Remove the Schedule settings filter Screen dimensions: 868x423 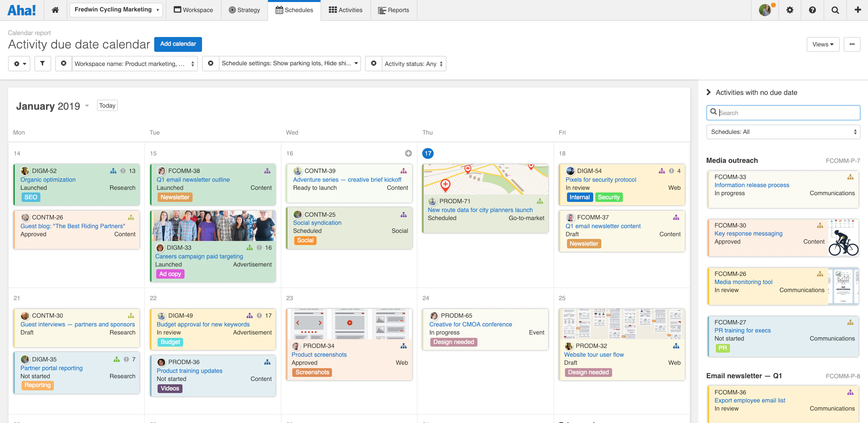pyautogui.click(x=210, y=63)
